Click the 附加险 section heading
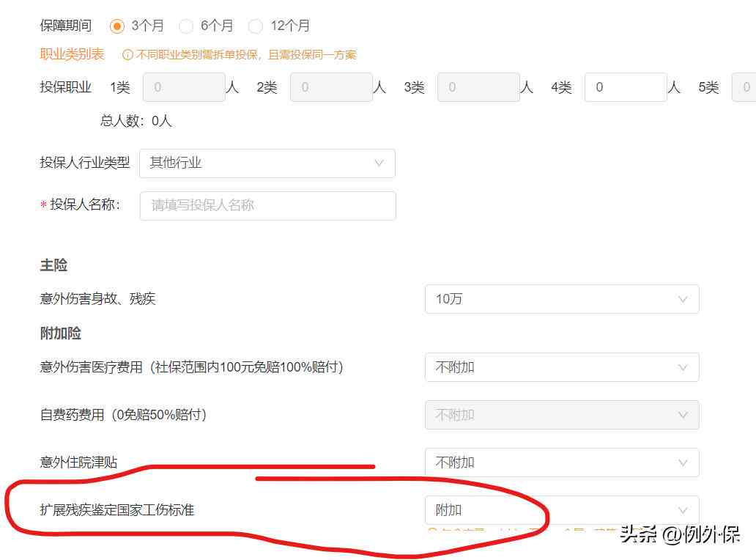This screenshot has height=560, width=756. pyautogui.click(x=60, y=333)
